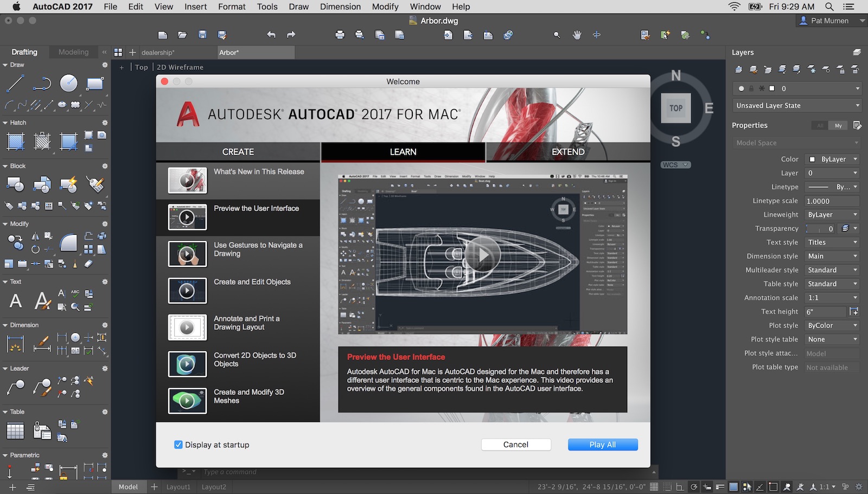The width and height of the screenshot is (868, 494).
Task: Select the Polyline draw tool
Action: coord(42,84)
